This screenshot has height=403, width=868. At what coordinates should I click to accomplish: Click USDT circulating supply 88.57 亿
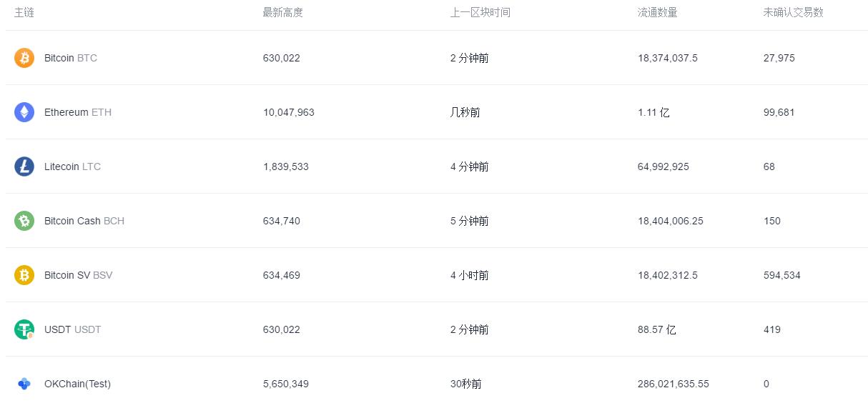click(x=657, y=329)
